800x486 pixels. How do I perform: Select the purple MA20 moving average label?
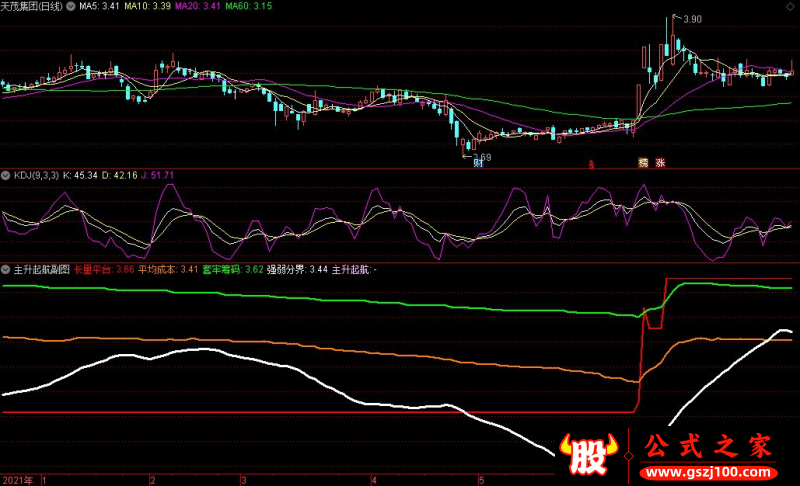tap(198, 6)
